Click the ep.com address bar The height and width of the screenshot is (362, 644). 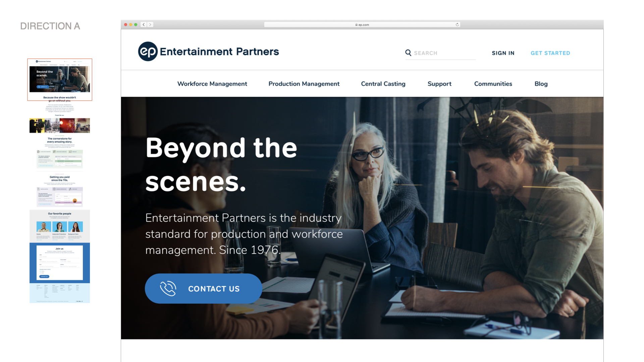pyautogui.click(x=362, y=24)
